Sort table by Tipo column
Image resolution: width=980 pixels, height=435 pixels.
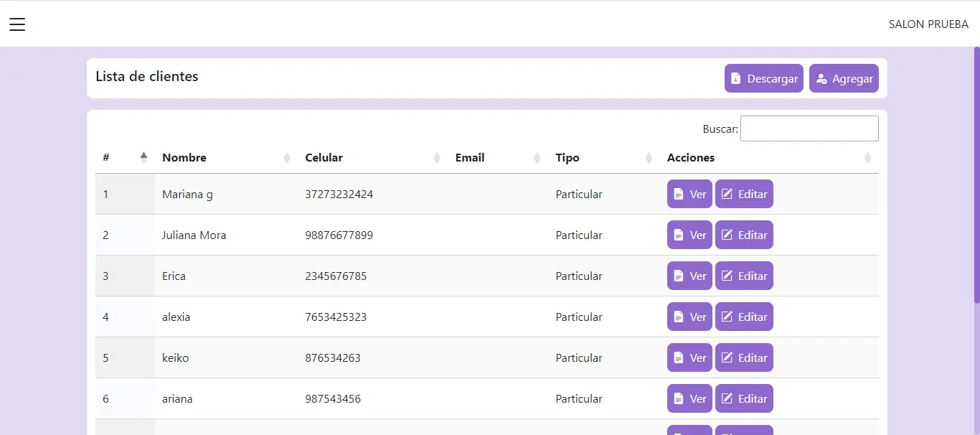(x=604, y=158)
